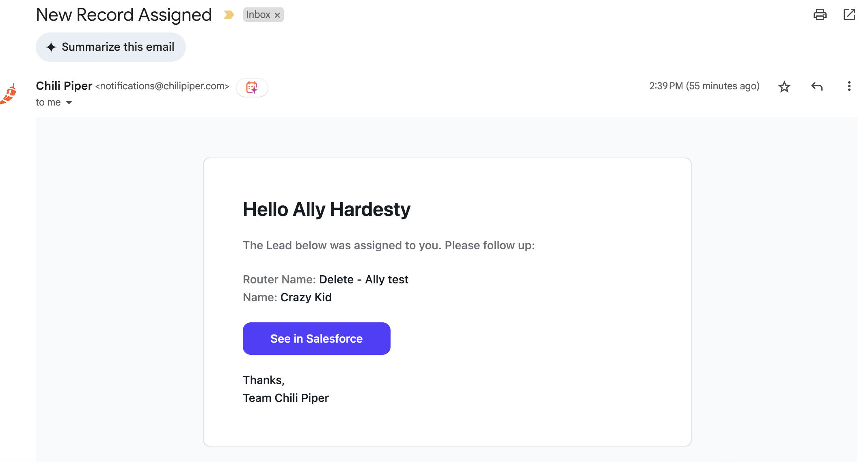Click the 'Team Chili Piper' signature
The image size is (868, 462).
coord(286,398)
